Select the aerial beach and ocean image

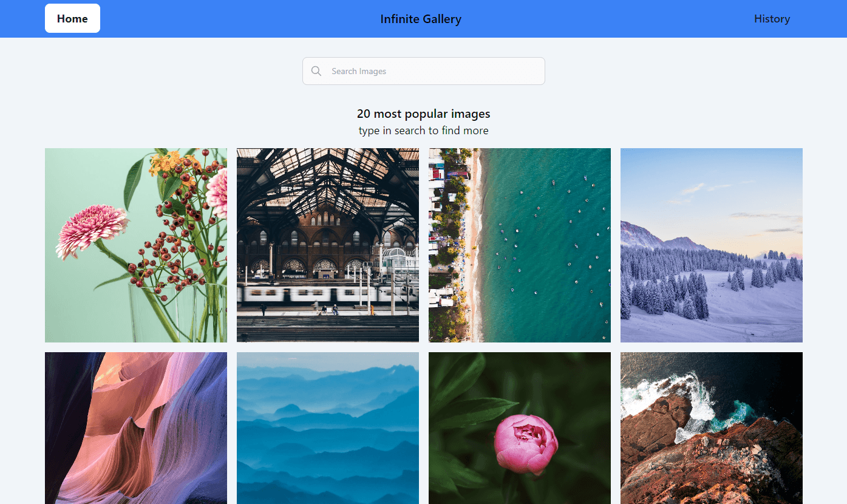click(x=520, y=245)
